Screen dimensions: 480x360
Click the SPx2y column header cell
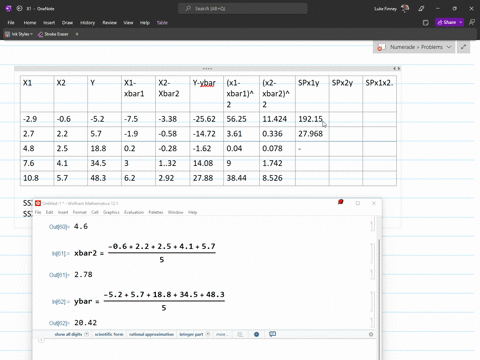click(346, 94)
